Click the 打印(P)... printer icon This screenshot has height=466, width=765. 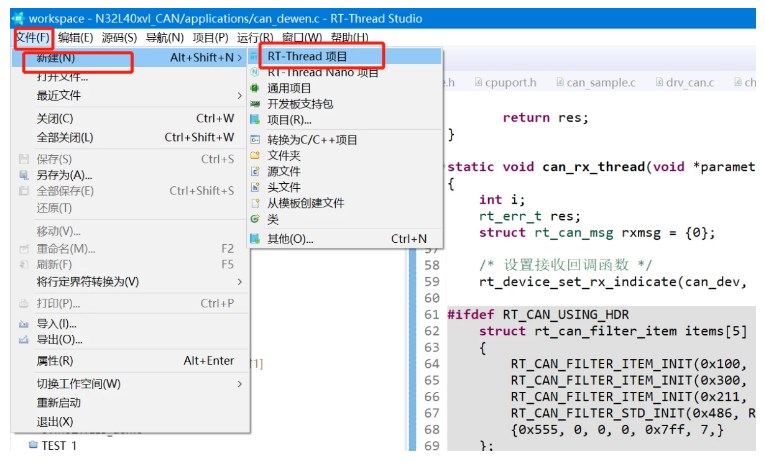23,304
